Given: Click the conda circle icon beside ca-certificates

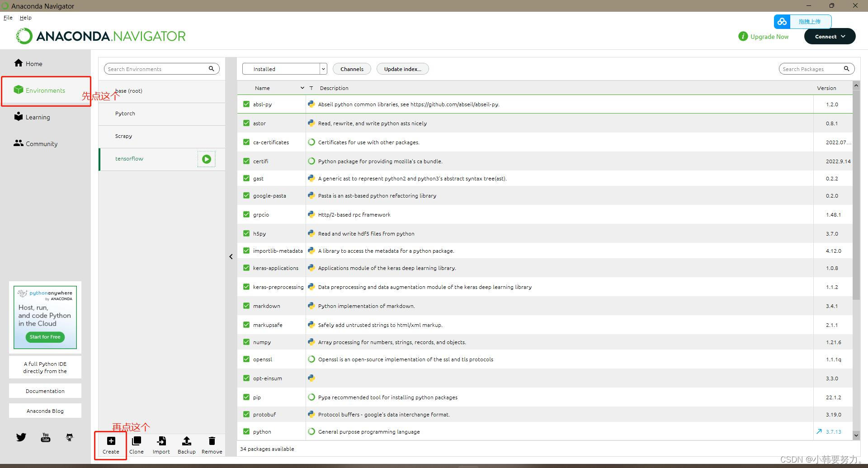Looking at the screenshot, I should coord(311,142).
